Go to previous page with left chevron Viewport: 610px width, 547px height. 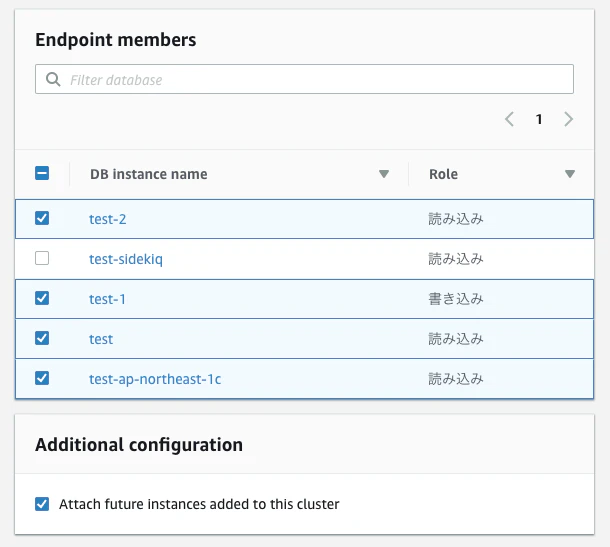[509, 119]
